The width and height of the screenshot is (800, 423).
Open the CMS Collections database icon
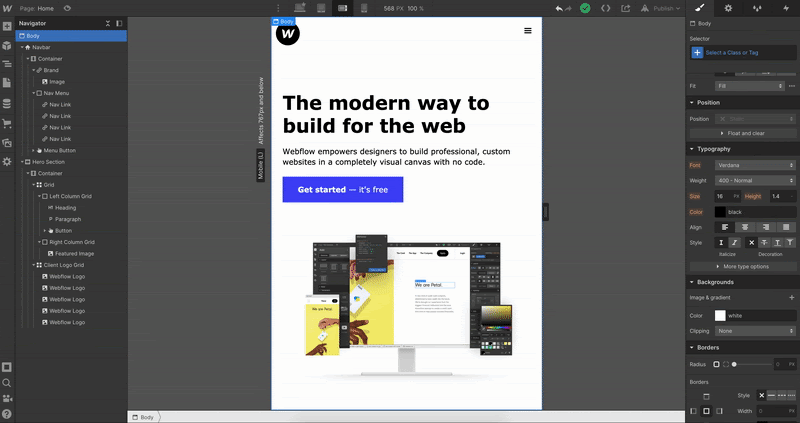pyautogui.click(x=7, y=104)
